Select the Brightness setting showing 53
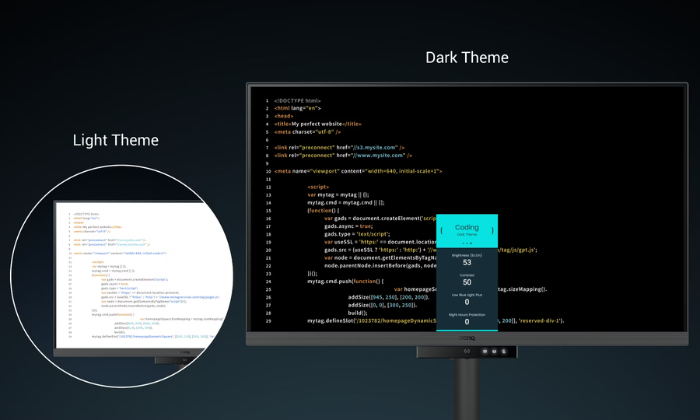 point(467,260)
